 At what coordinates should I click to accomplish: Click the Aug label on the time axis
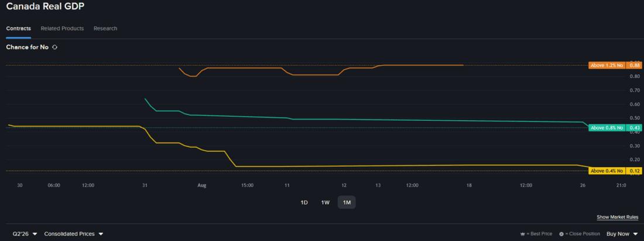(201, 185)
